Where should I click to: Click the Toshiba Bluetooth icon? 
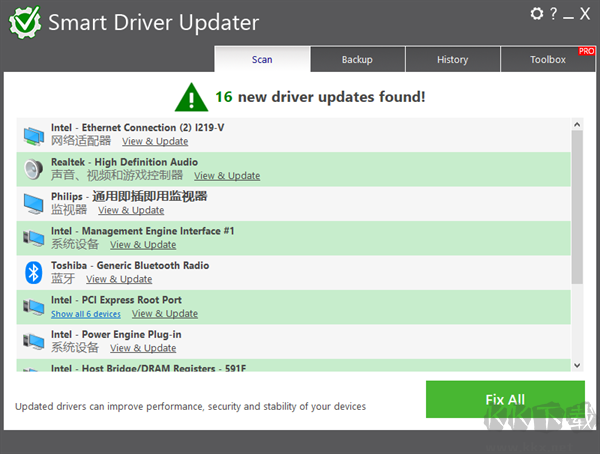(x=33, y=272)
